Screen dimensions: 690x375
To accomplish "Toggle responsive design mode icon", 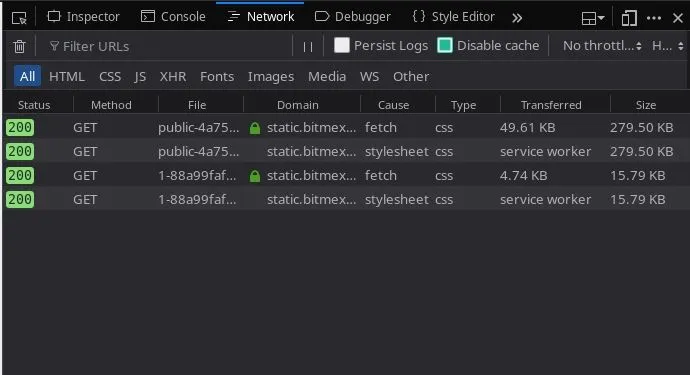I will pyautogui.click(x=629, y=18).
